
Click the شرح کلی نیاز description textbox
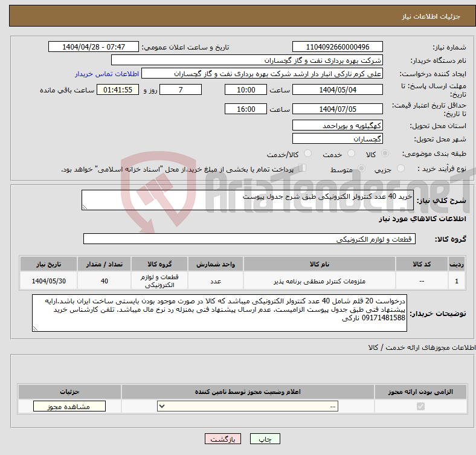[248, 200]
